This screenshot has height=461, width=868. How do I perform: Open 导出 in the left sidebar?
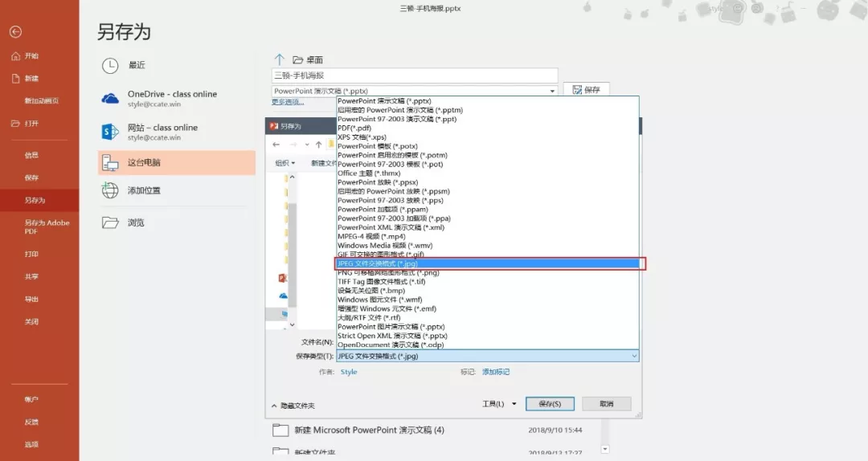[31, 300]
